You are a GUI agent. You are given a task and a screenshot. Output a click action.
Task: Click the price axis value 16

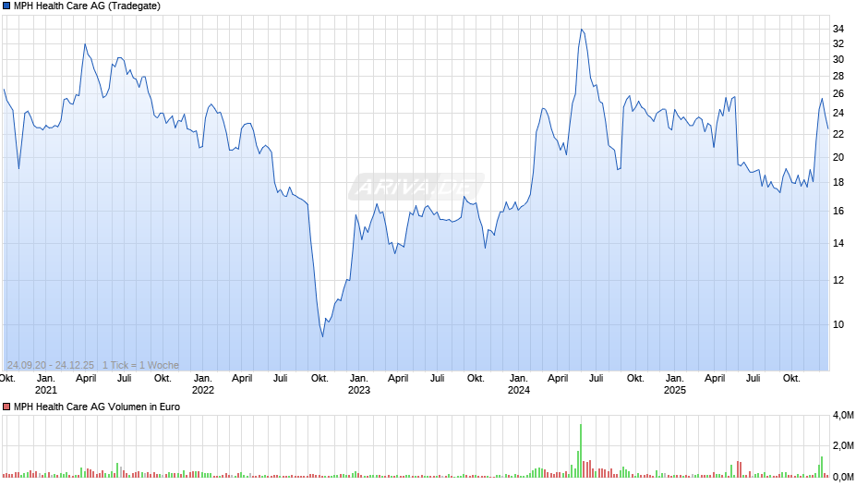pos(838,212)
